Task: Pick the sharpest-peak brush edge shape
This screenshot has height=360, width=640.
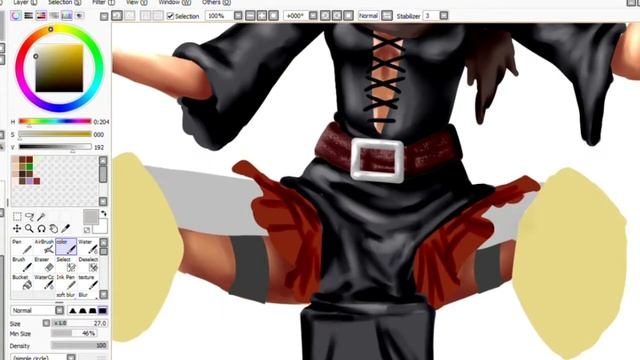Action: click(x=73, y=311)
